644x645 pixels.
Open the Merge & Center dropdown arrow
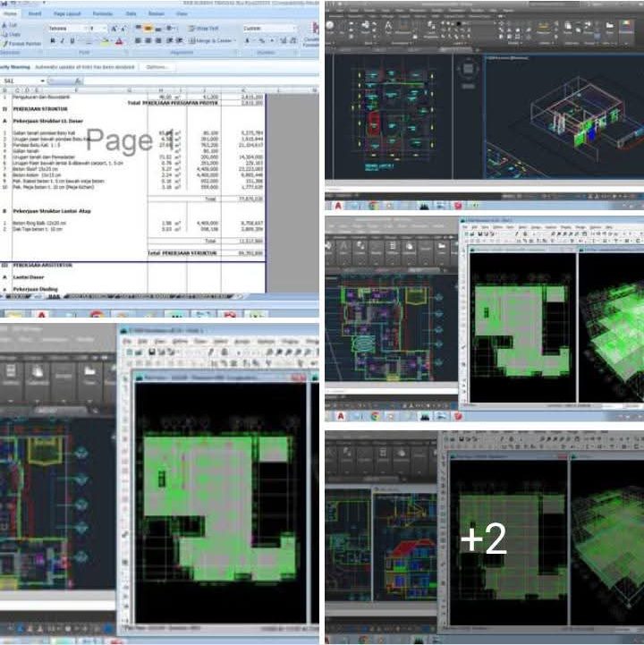point(235,40)
